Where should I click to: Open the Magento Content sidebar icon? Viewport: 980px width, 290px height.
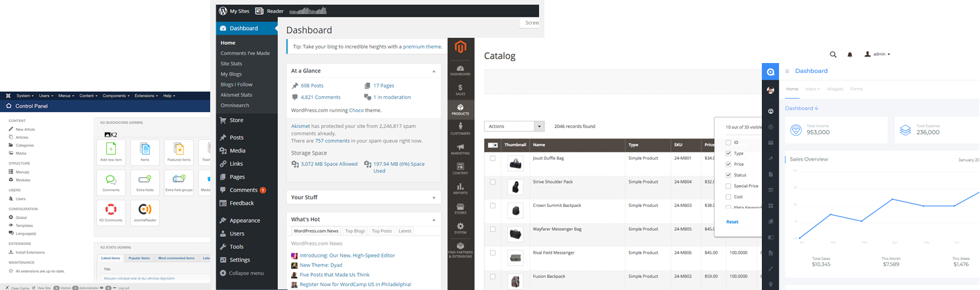pyautogui.click(x=460, y=169)
